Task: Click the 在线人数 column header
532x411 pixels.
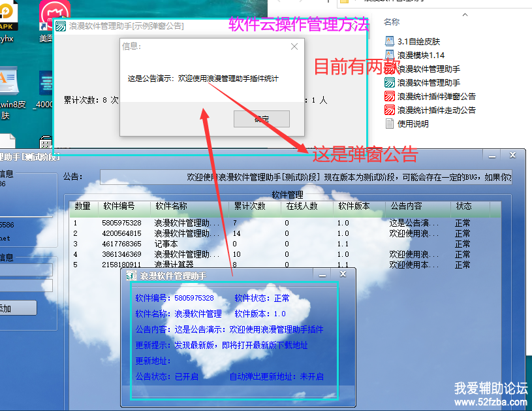Action: click(302, 206)
